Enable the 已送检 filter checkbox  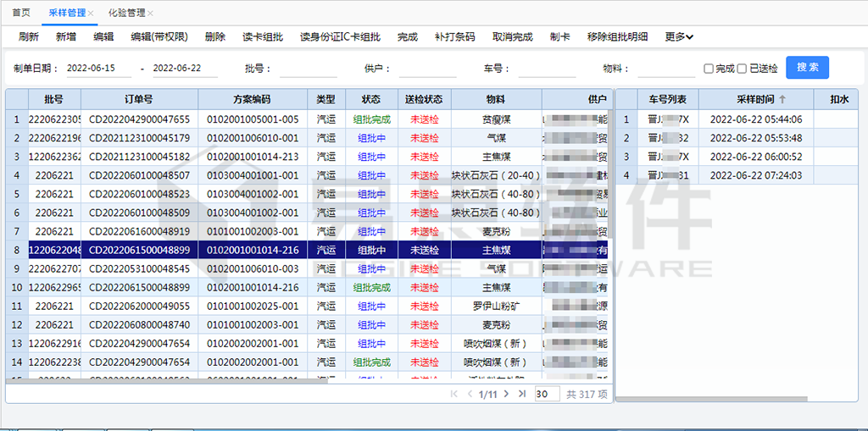tap(742, 69)
